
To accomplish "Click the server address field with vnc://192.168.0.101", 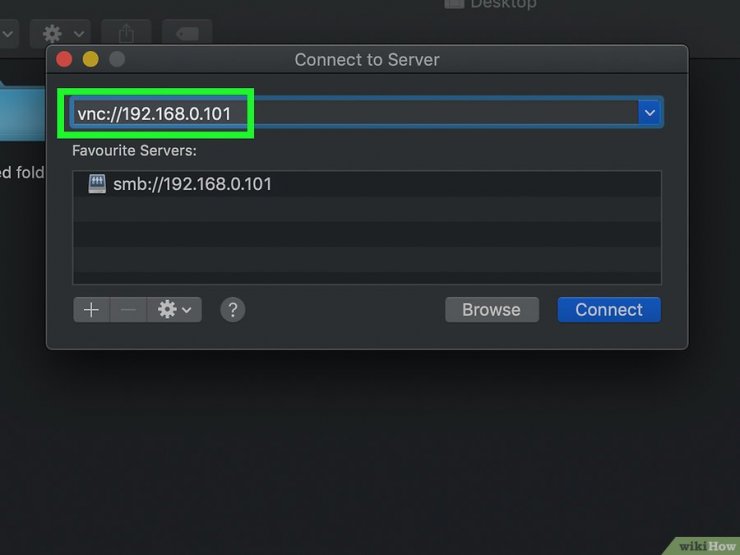I will 350,113.
